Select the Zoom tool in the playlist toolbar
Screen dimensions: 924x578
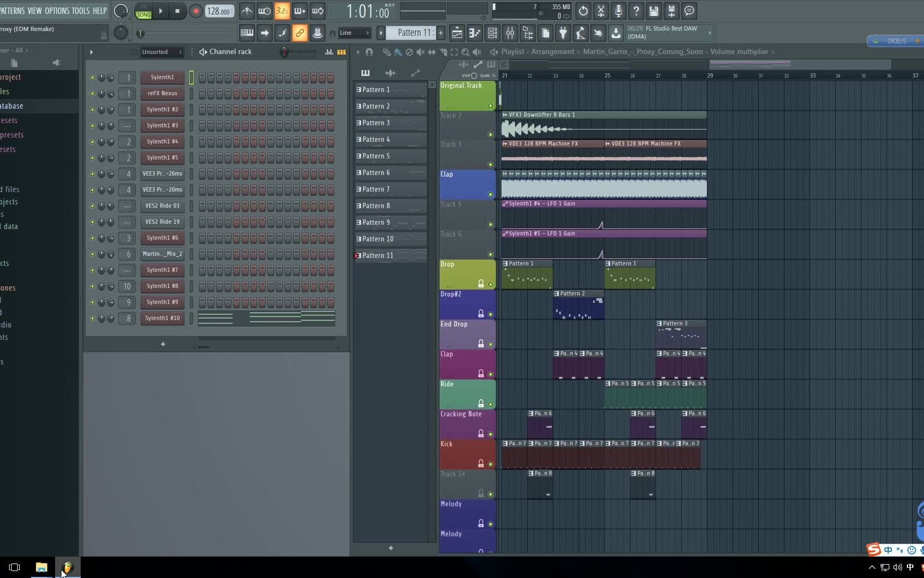click(466, 52)
